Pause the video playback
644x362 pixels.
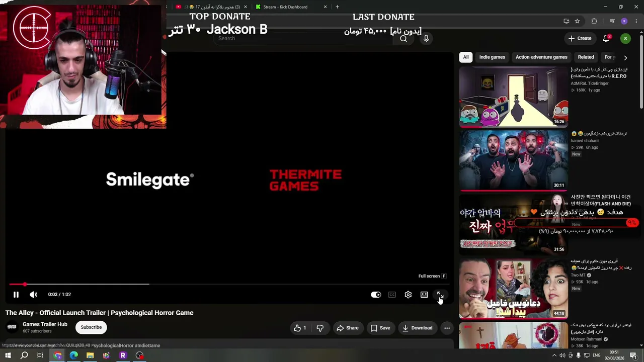click(x=16, y=295)
